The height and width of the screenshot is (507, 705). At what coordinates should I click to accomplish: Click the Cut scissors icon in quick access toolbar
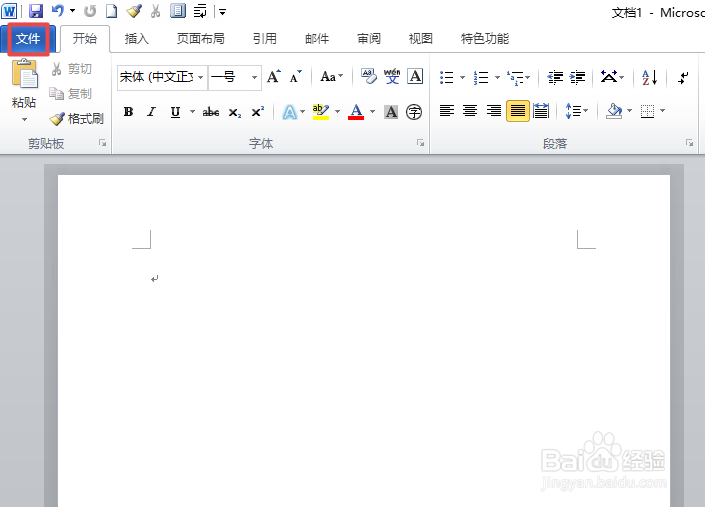point(156,11)
